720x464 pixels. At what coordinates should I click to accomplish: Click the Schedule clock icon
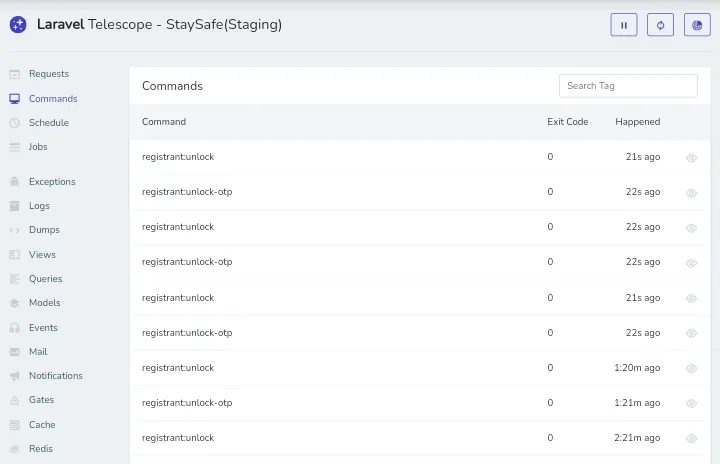coord(15,123)
